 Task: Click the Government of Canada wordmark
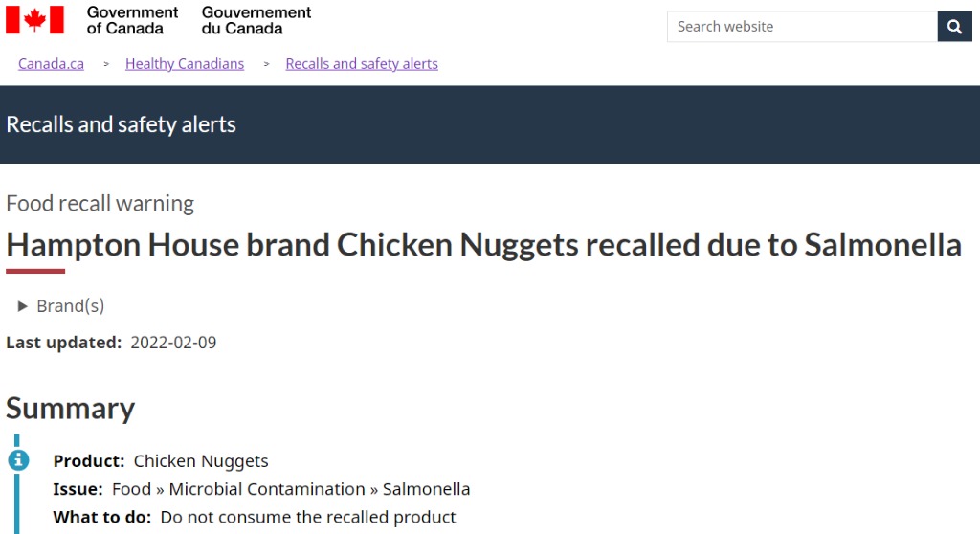coord(132,20)
